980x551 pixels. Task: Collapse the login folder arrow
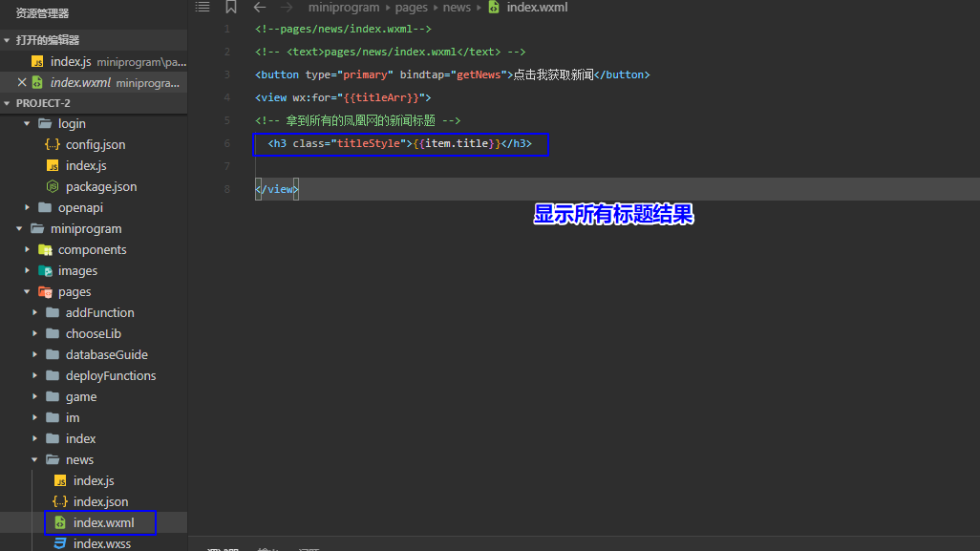(x=27, y=124)
